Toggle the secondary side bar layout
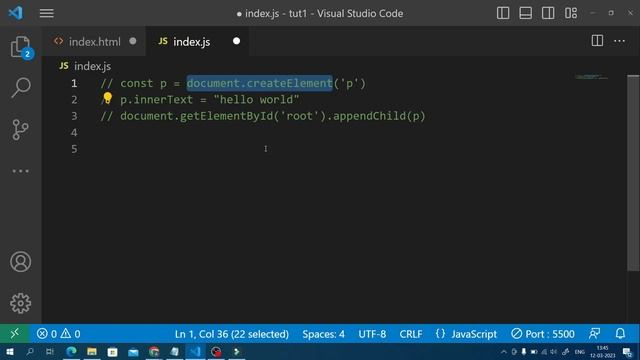 point(548,13)
